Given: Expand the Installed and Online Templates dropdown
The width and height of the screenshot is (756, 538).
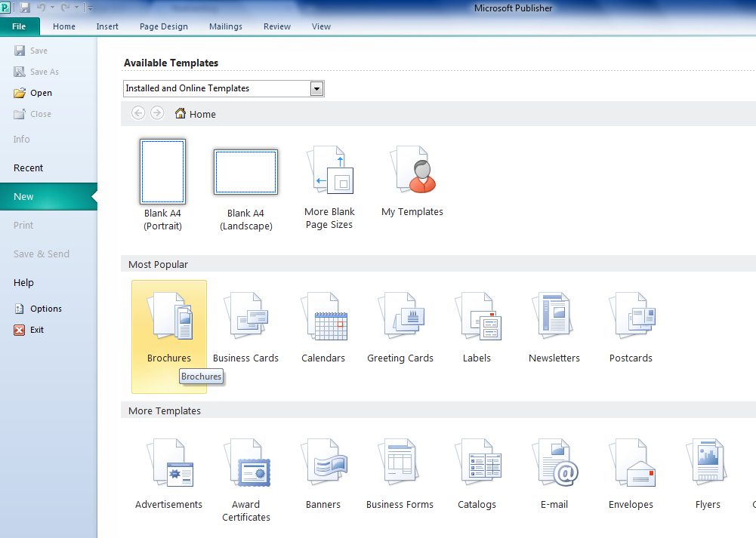Looking at the screenshot, I should click(x=316, y=88).
